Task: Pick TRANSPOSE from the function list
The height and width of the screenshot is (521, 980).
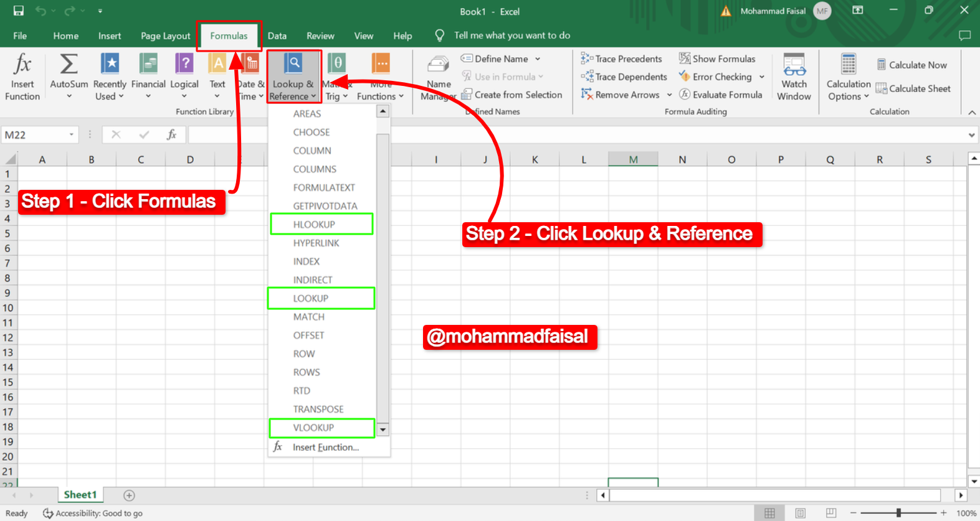Action: click(321, 409)
